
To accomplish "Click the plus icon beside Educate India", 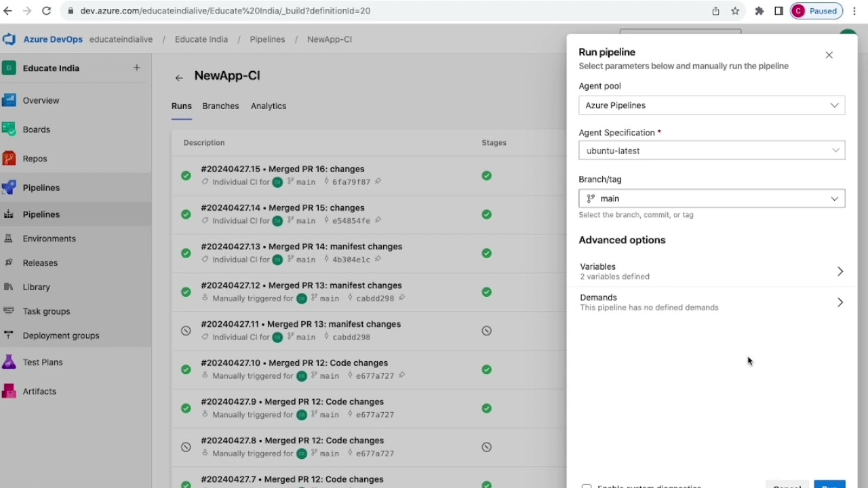I will point(137,68).
